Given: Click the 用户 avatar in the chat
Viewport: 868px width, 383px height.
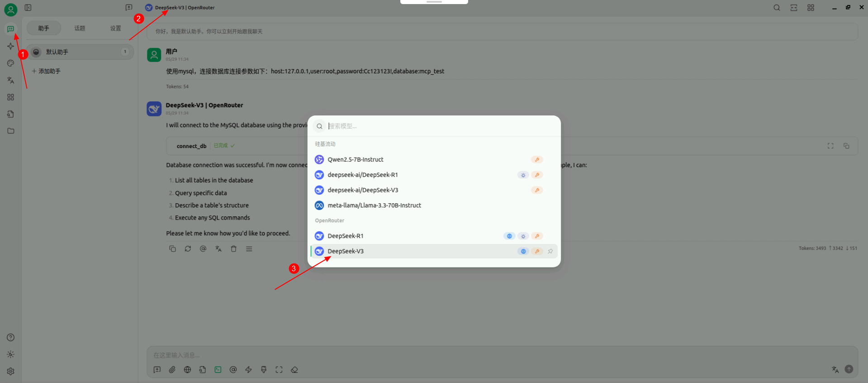Looking at the screenshot, I should click(x=154, y=55).
